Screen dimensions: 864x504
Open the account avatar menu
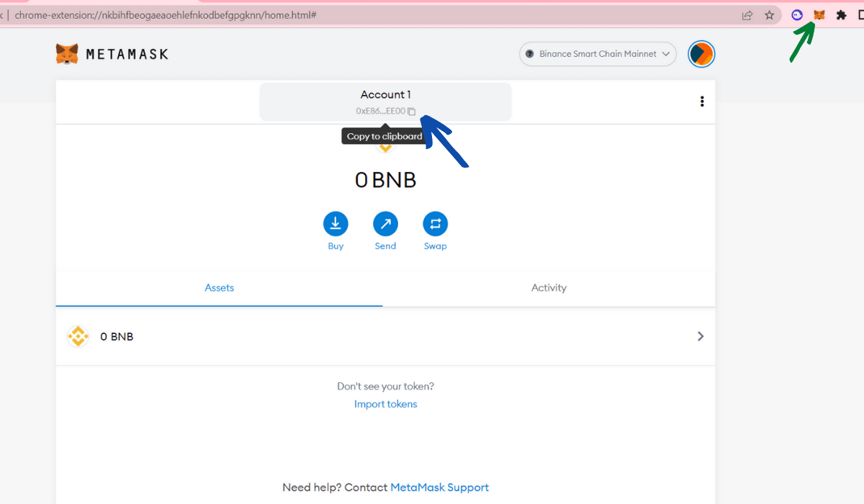[x=701, y=54]
